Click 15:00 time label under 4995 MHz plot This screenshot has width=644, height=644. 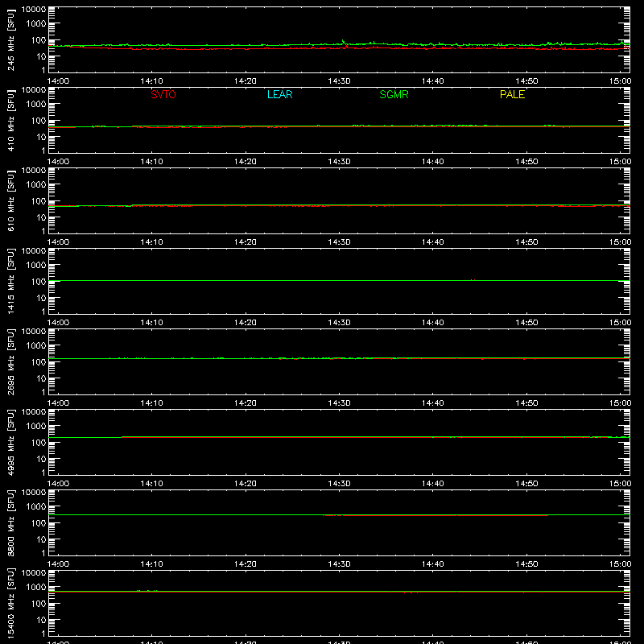pos(620,484)
